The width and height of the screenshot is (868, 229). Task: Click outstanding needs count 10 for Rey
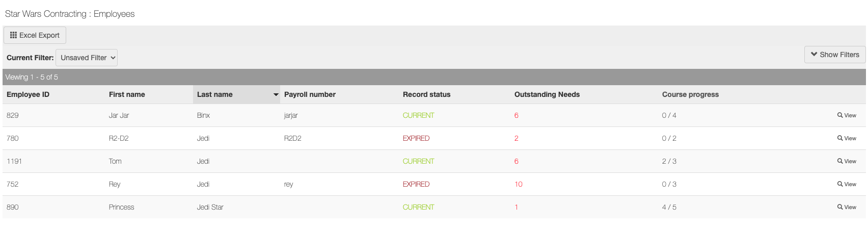click(x=519, y=184)
